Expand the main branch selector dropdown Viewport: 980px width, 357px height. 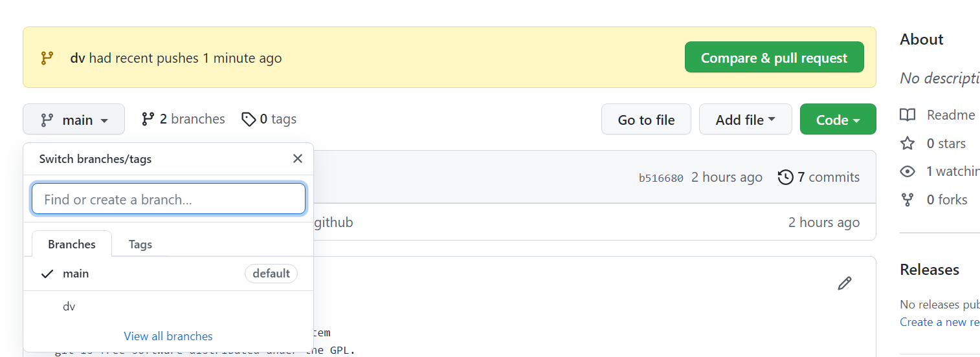[x=74, y=120]
